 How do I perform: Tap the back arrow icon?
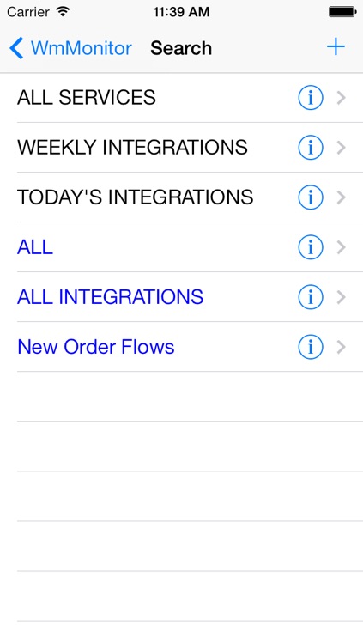[x=16, y=48]
